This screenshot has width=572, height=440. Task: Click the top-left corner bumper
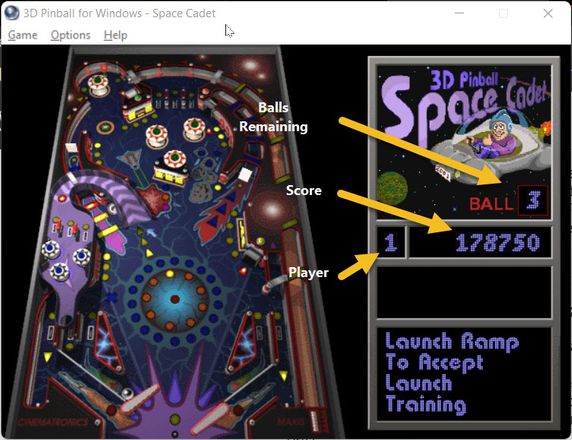pos(98,84)
